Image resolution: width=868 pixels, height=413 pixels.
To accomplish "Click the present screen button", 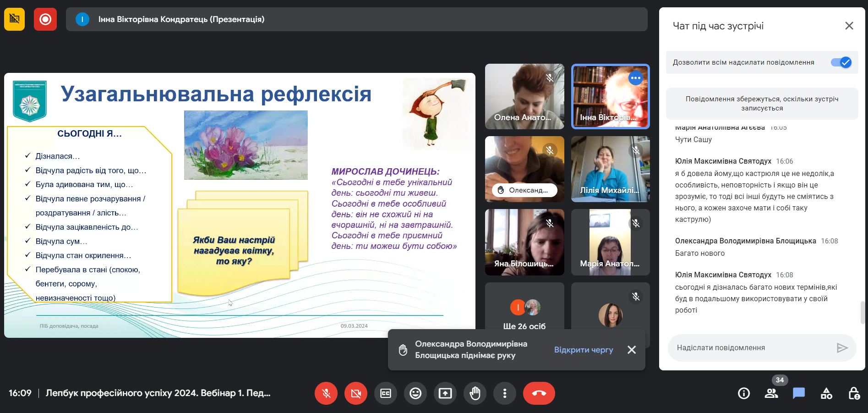I will (445, 393).
